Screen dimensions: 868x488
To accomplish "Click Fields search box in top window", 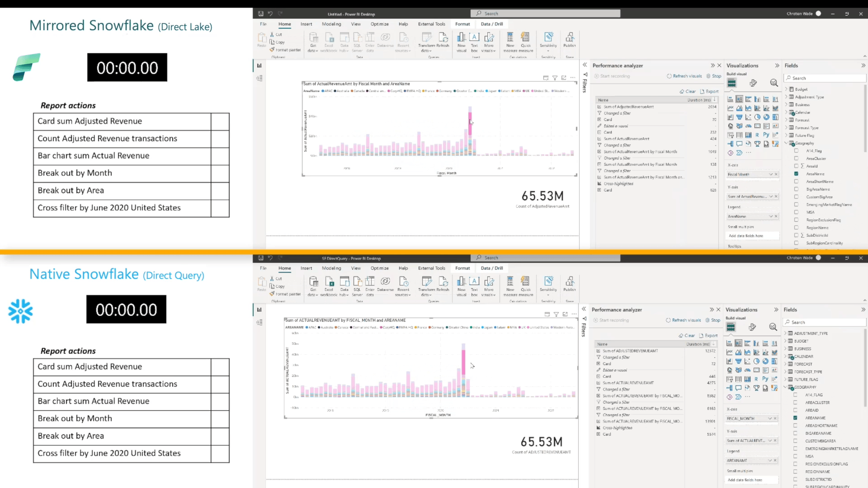I will point(825,78).
